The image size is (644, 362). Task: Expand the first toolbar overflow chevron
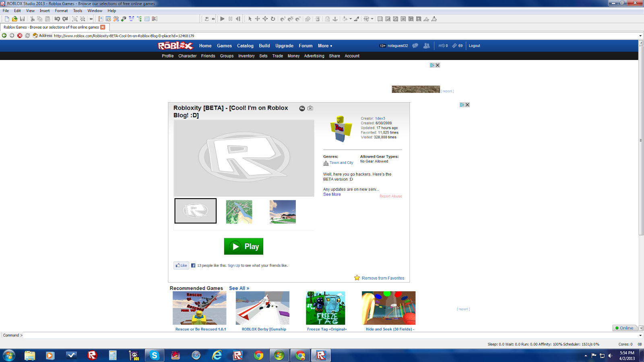click(x=91, y=19)
